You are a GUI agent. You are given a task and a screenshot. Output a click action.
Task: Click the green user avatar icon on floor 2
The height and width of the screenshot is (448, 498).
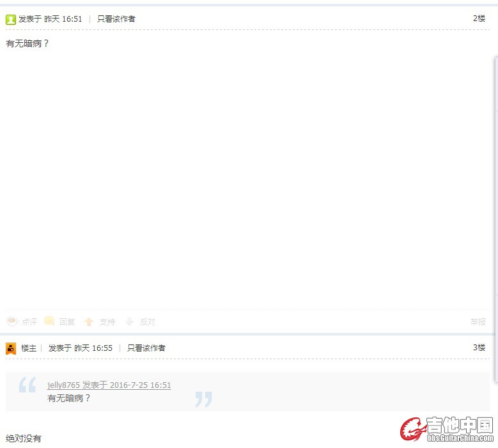(x=10, y=20)
